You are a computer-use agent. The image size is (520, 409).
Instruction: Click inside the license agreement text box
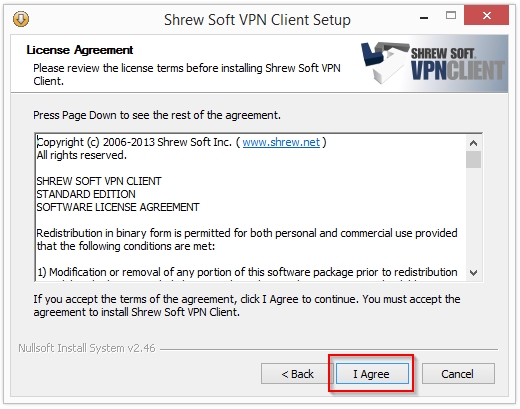[251, 207]
